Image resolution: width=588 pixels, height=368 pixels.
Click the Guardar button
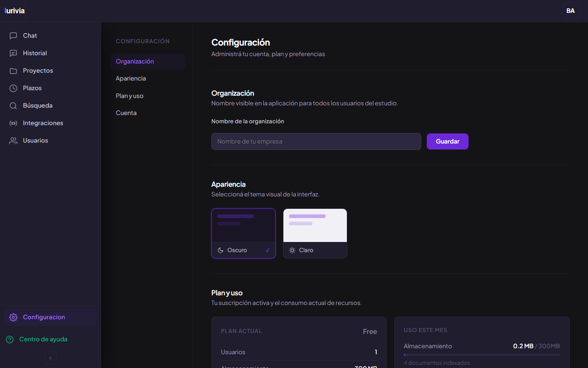pos(447,142)
